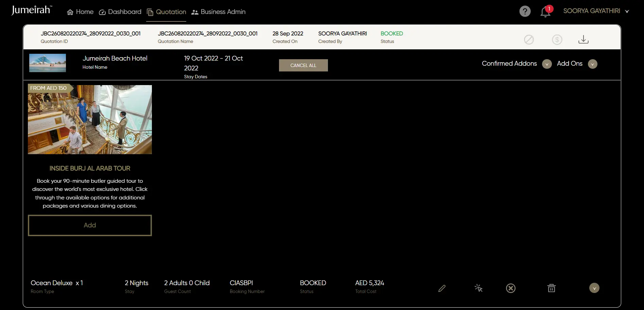Screen dimensions: 644x310
Task: Expand the Confirmed Addons section
Action: pyautogui.click(x=547, y=64)
